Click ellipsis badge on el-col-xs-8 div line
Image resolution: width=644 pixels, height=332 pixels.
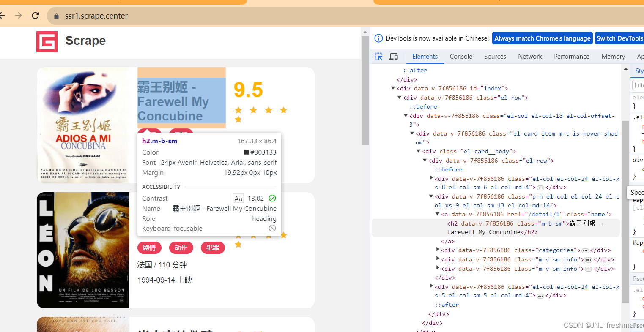click(540, 188)
